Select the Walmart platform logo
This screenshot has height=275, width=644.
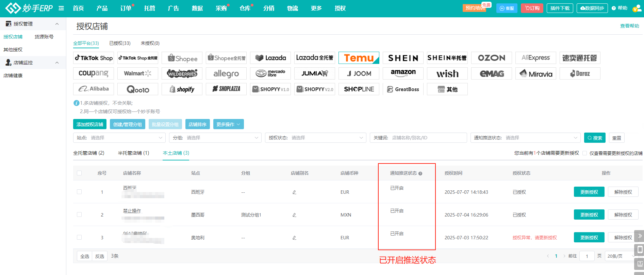[138, 73]
